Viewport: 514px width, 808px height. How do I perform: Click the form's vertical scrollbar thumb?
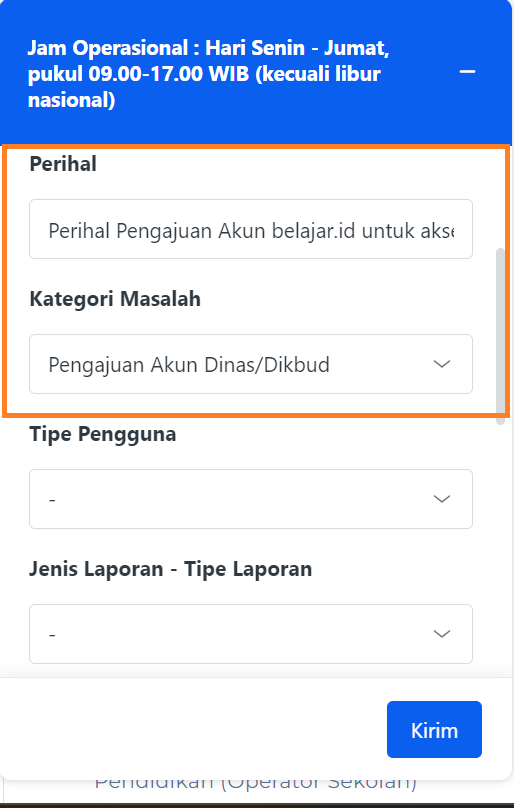coord(500,336)
